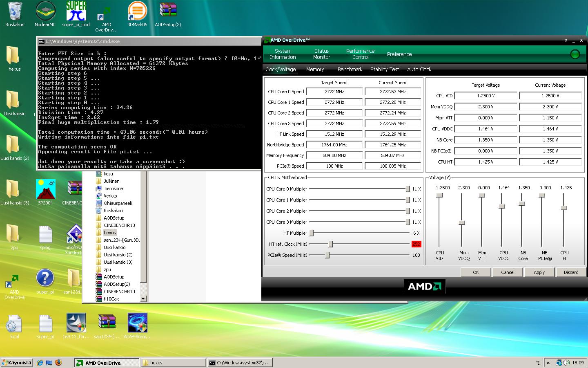
Task: Click the CPU Core 0 Multiplier slider handle
Action: tap(408, 189)
